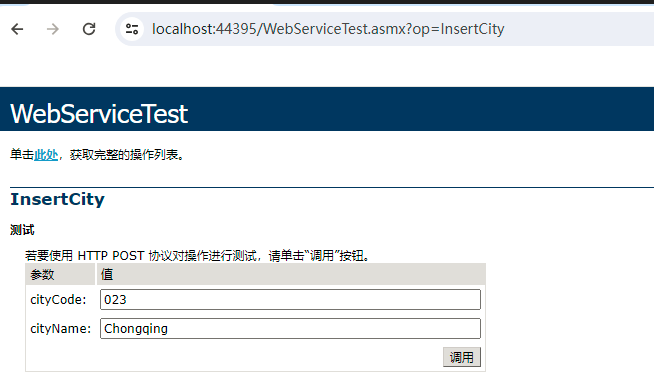Click the InsertCity operation heading
This screenshot has width=654, height=376.
tap(58, 199)
